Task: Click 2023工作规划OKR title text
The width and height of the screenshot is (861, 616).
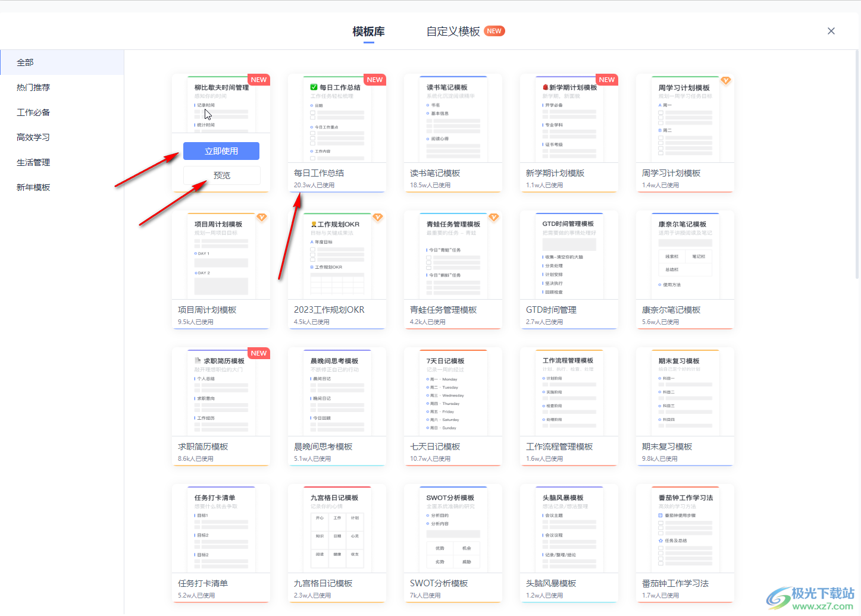Action: tap(329, 310)
